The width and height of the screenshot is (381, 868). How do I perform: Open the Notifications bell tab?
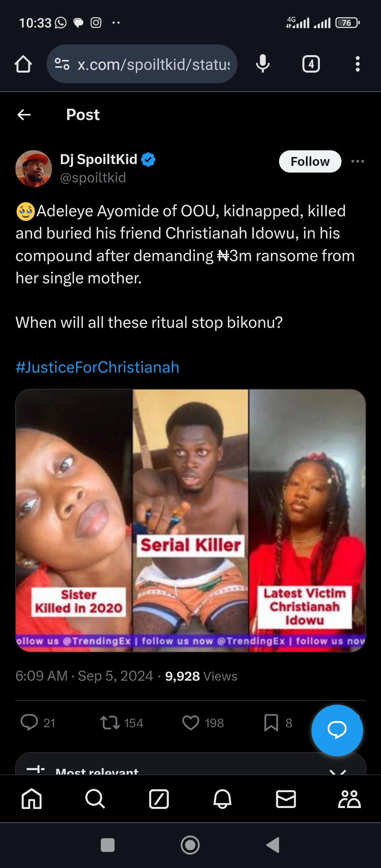[222, 798]
